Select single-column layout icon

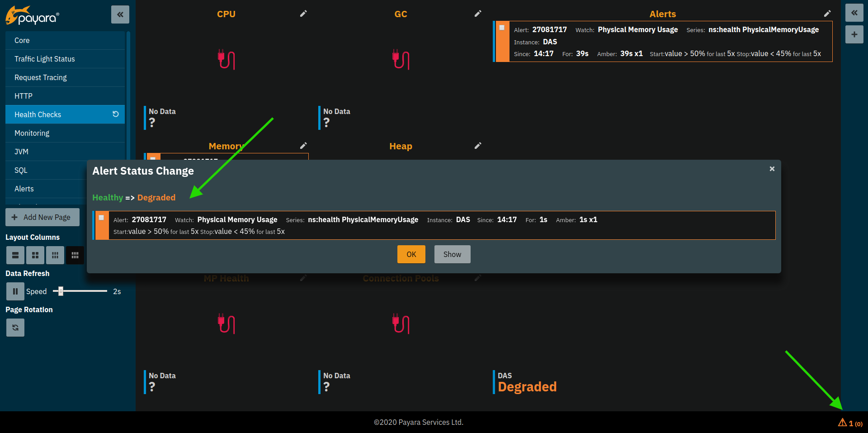tap(15, 255)
